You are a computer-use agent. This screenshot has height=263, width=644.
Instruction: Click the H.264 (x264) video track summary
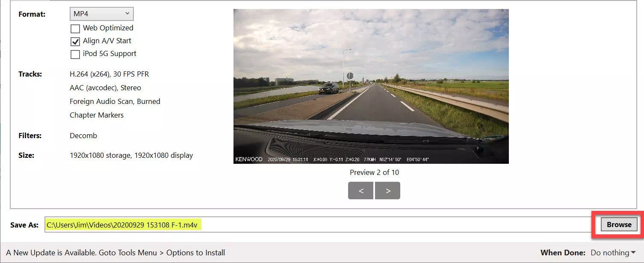(x=109, y=74)
